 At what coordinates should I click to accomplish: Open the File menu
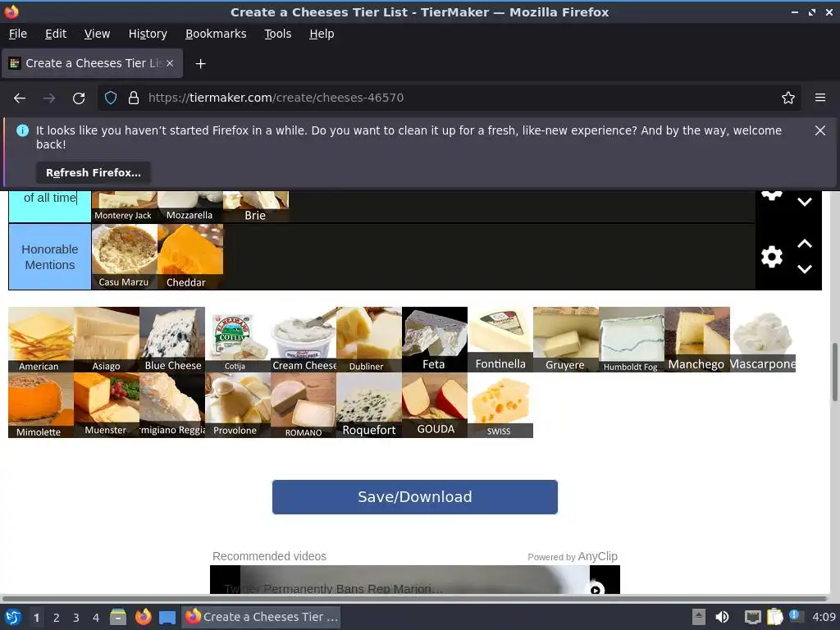[18, 34]
